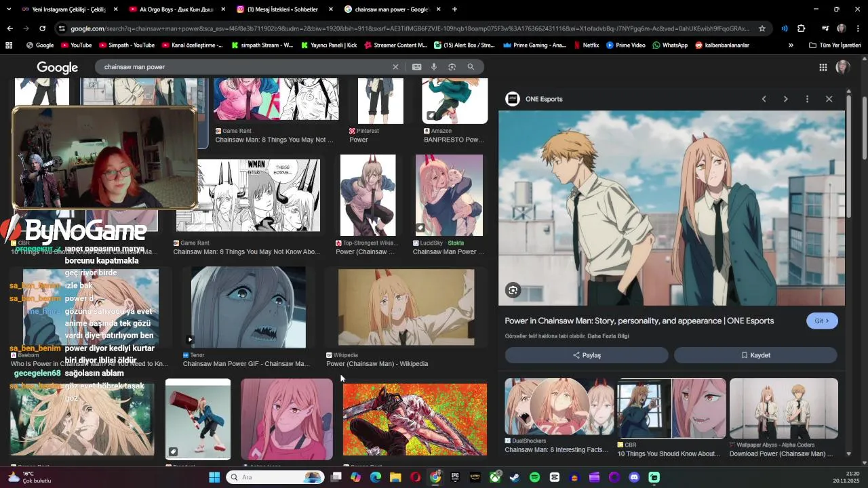Open Top-Strongest Wikia Power image result
Screen dimensions: 868x488
pyautogui.click(x=368, y=195)
